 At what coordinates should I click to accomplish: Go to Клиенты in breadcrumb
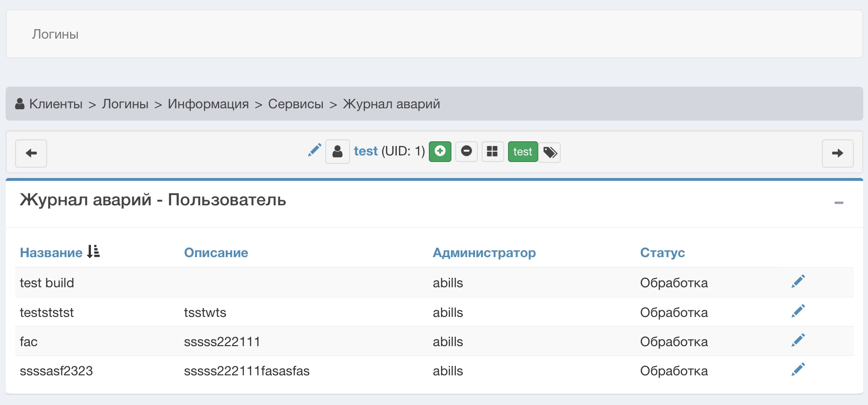point(56,104)
